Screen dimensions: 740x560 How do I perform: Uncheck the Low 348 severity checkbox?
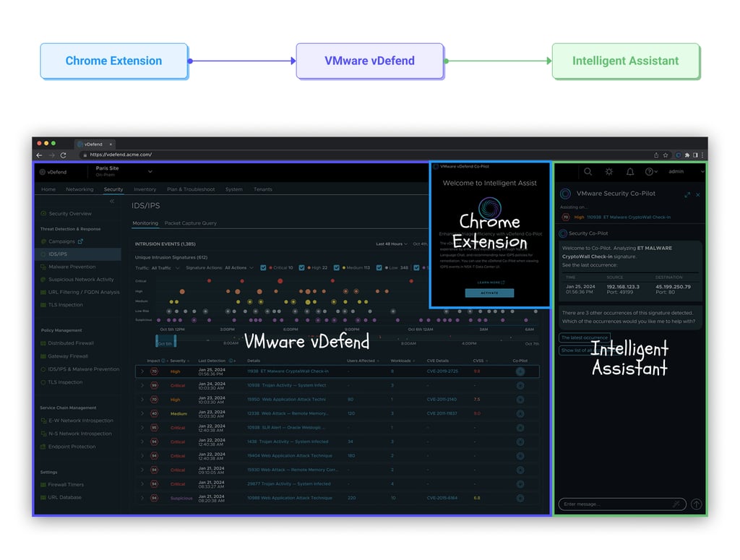[379, 268]
